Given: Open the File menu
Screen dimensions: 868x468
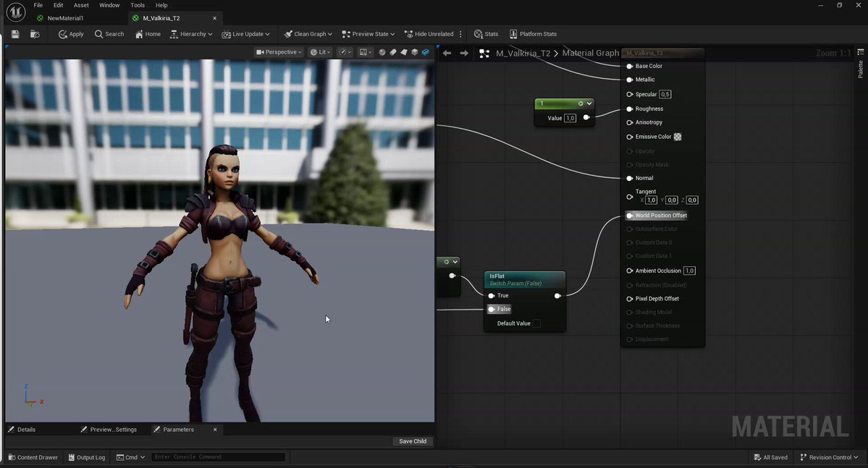Looking at the screenshot, I should [38, 5].
